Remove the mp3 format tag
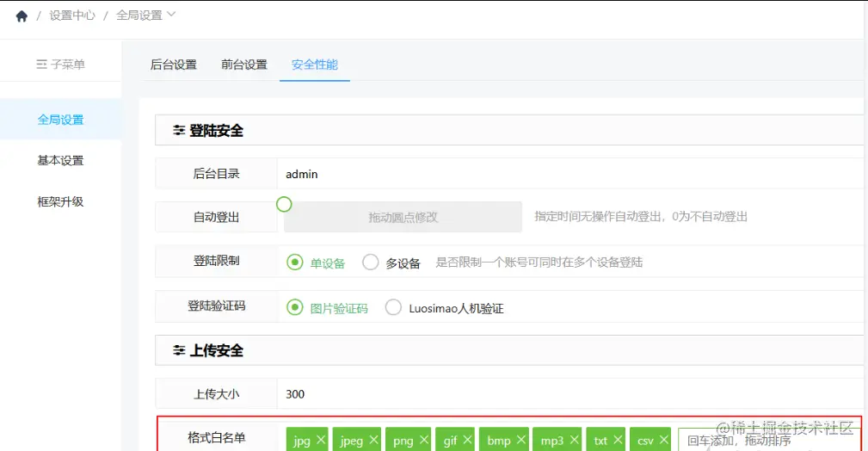This screenshot has width=868, height=451. coord(574,439)
